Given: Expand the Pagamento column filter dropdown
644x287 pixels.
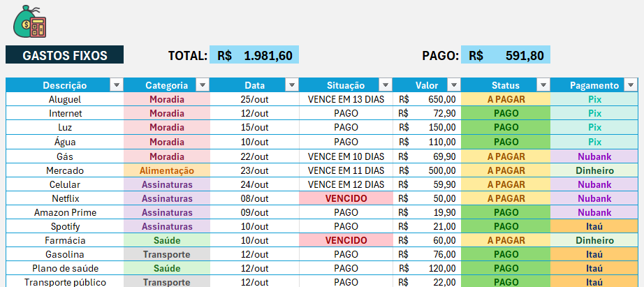Looking at the screenshot, I should pyautogui.click(x=632, y=85).
